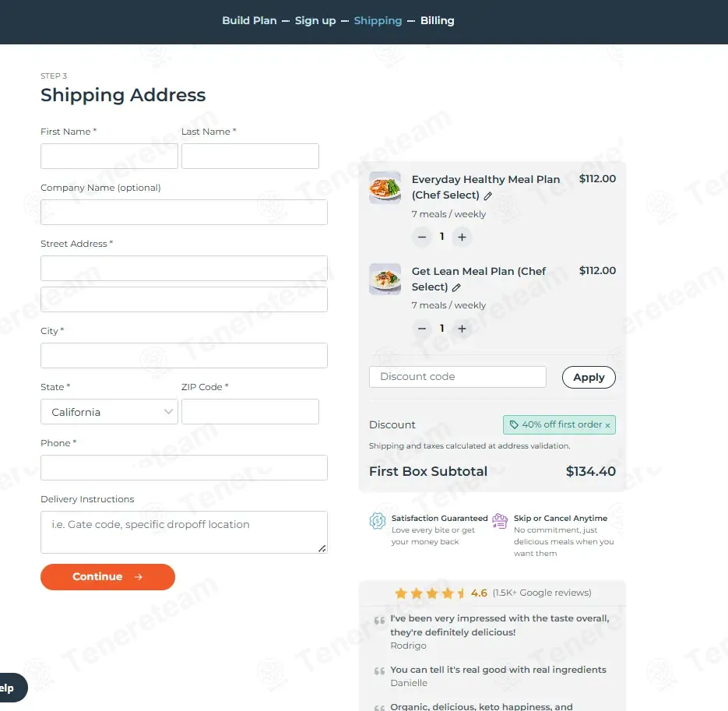728x711 pixels.
Task: Click the Get Lean Meal Plan thumbnail
Action: (385, 279)
